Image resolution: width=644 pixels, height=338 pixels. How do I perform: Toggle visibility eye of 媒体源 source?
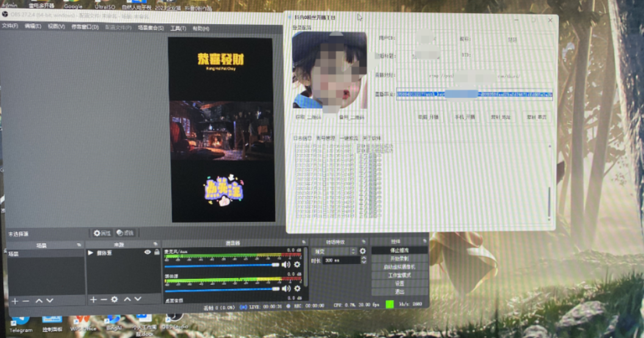click(147, 252)
